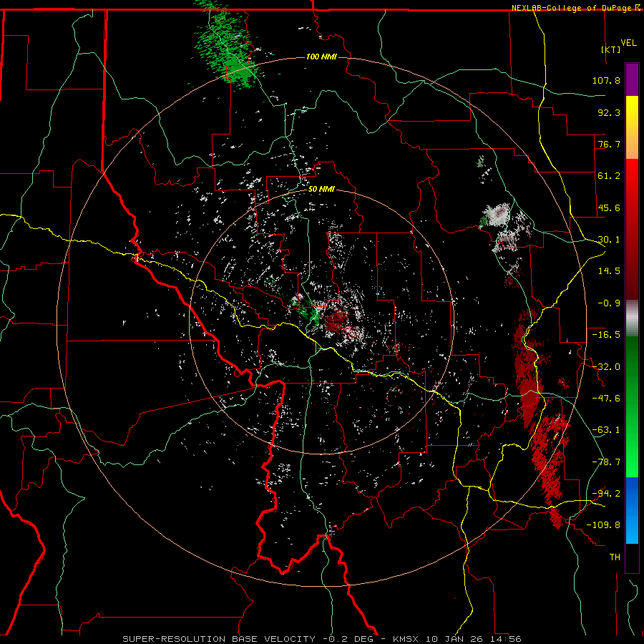This screenshot has width=644, height=644.
Task: Click the purple segment of velocity color bar
Action: [x=632, y=79]
